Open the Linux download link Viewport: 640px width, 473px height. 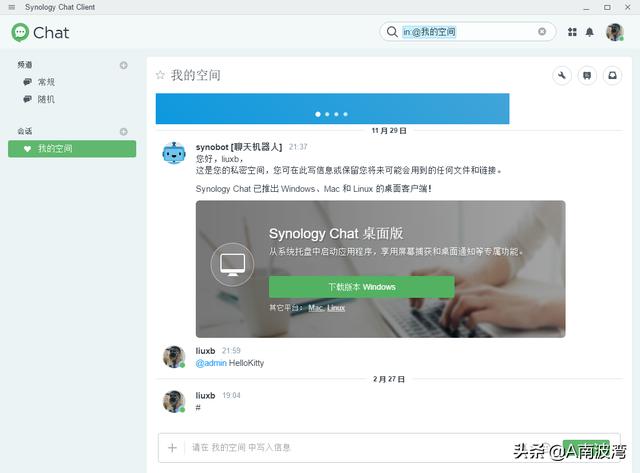click(x=336, y=308)
